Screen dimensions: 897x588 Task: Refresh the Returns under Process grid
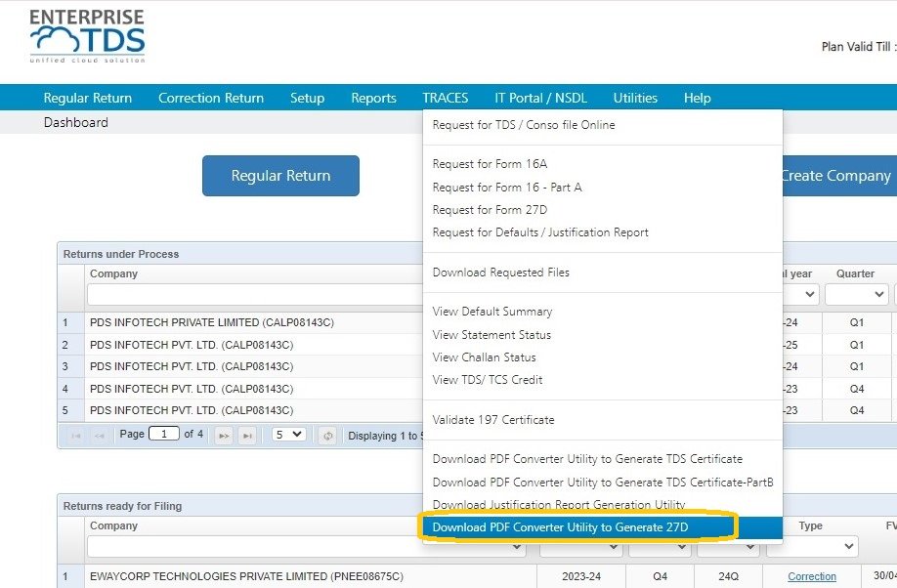(326, 435)
